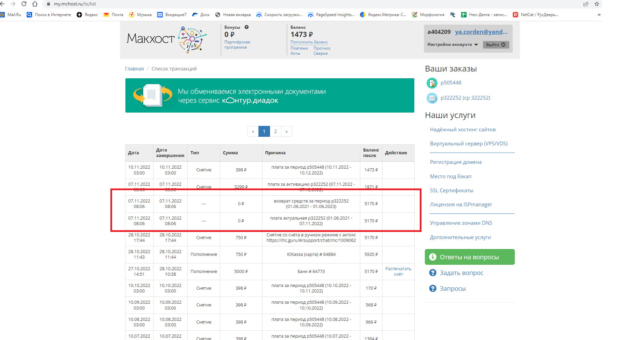
Task: Open Место под бэкап menu item
Action: [x=451, y=176]
